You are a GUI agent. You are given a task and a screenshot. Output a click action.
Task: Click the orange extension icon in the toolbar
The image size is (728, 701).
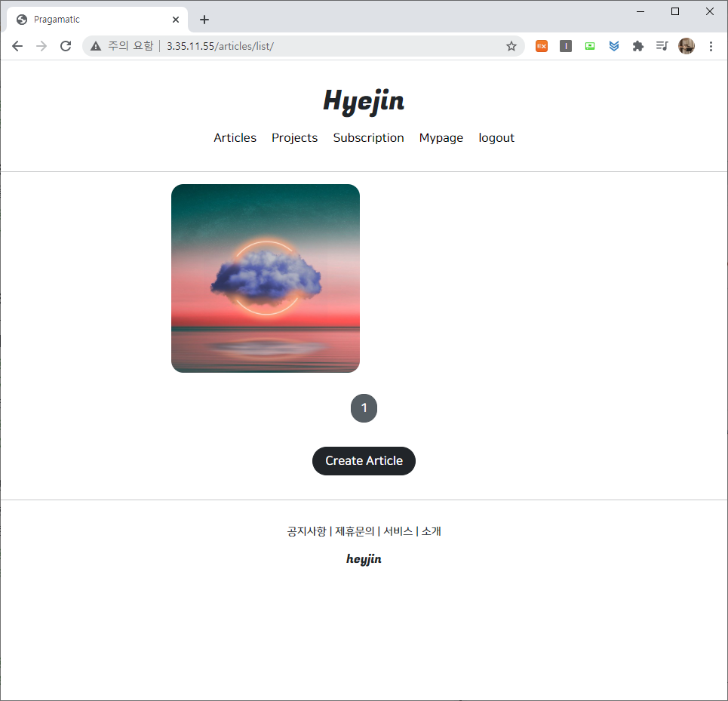point(542,46)
